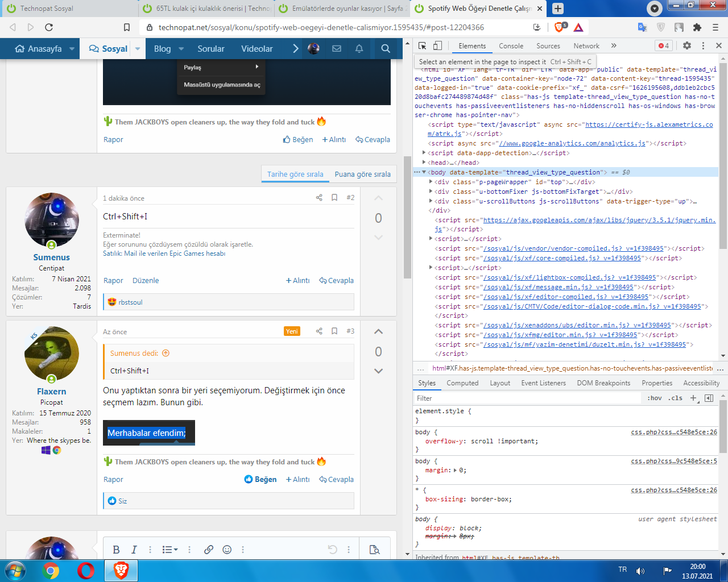Viewport: 728px width, 582px height.
Task: Click the red errors counter badge showing 4
Action: [664, 46]
